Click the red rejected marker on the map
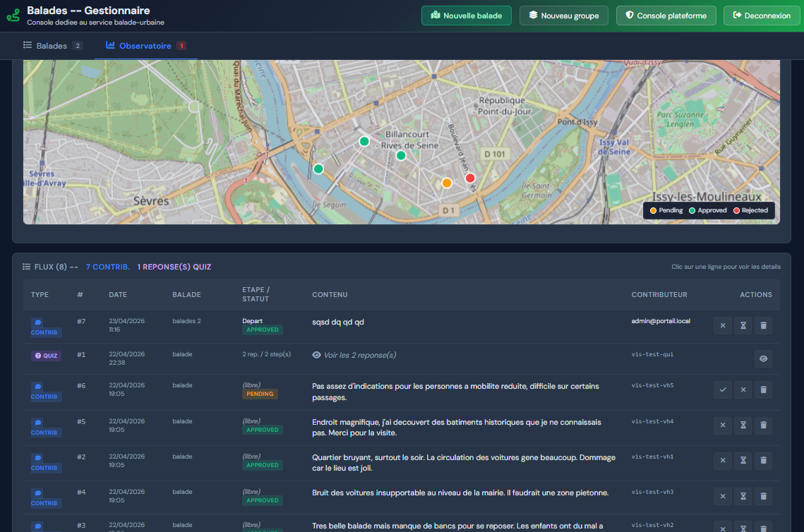 click(x=470, y=178)
